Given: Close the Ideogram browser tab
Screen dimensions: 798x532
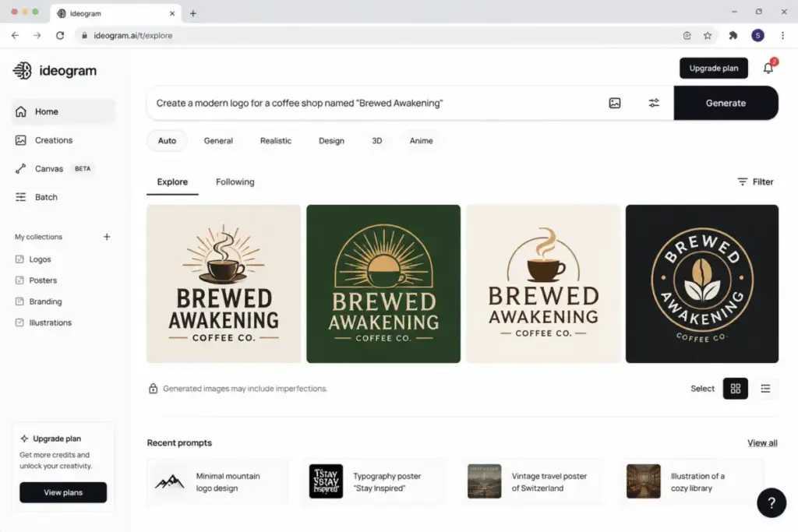Looking at the screenshot, I should tap(172, 14).
